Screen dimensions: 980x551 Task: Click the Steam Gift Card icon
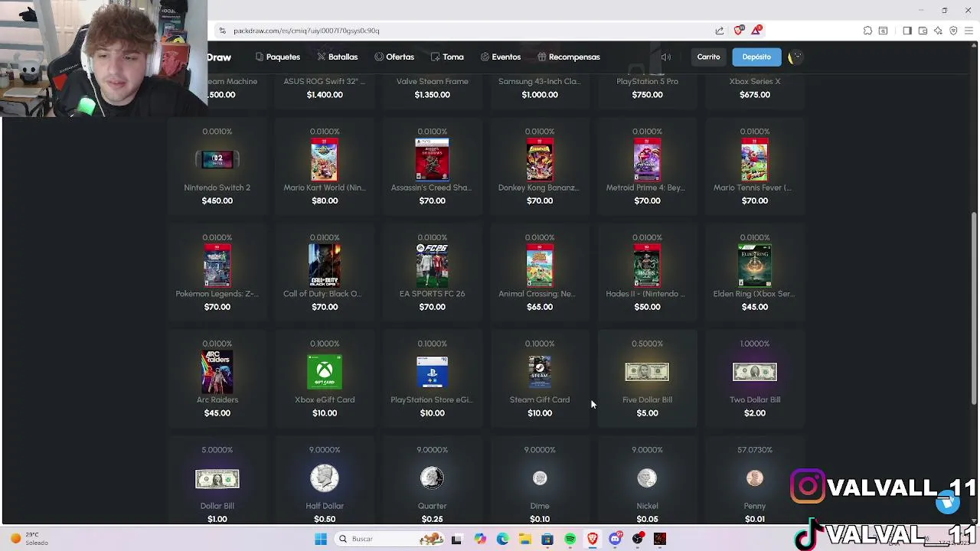click(540, 372)
